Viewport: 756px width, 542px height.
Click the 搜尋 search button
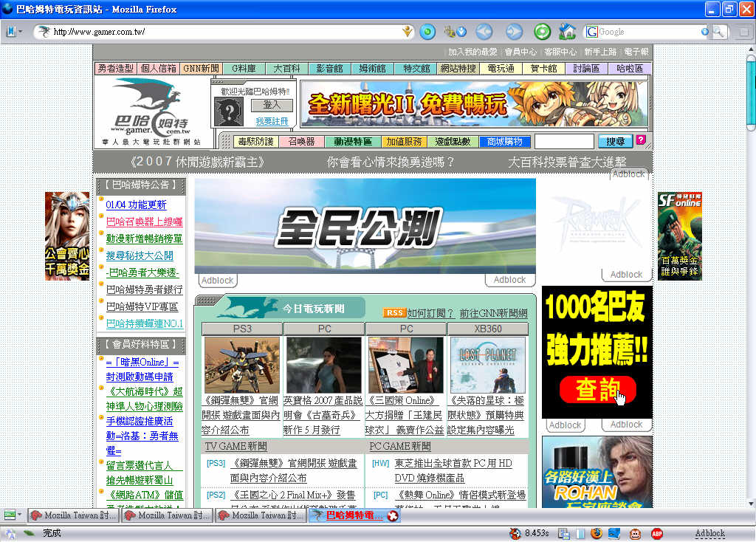point(615,142)
